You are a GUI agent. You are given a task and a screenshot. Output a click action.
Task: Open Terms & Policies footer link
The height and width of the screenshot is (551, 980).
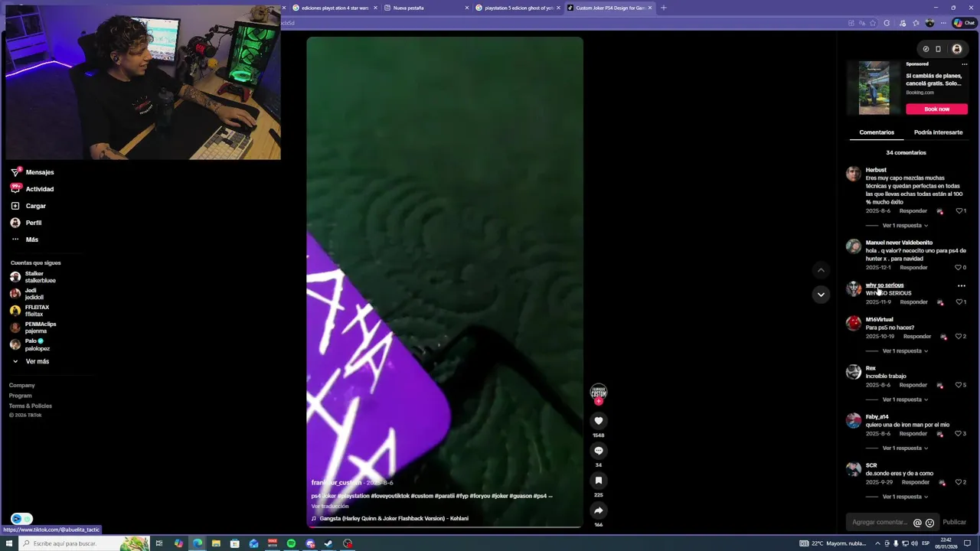click(30, 406)
